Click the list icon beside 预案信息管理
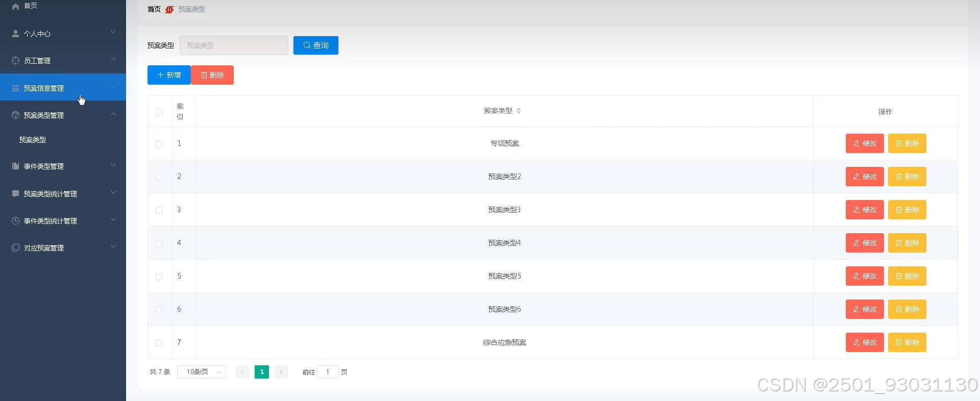The width and height of the screenshot is (980, 401). (15, 88)
